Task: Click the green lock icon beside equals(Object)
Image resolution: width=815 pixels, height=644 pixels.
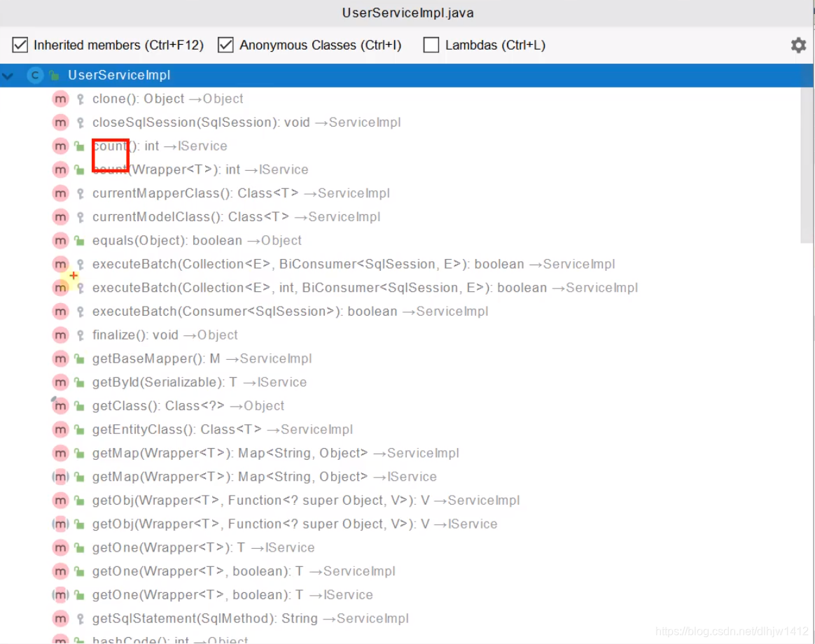Action: (79, 240)
